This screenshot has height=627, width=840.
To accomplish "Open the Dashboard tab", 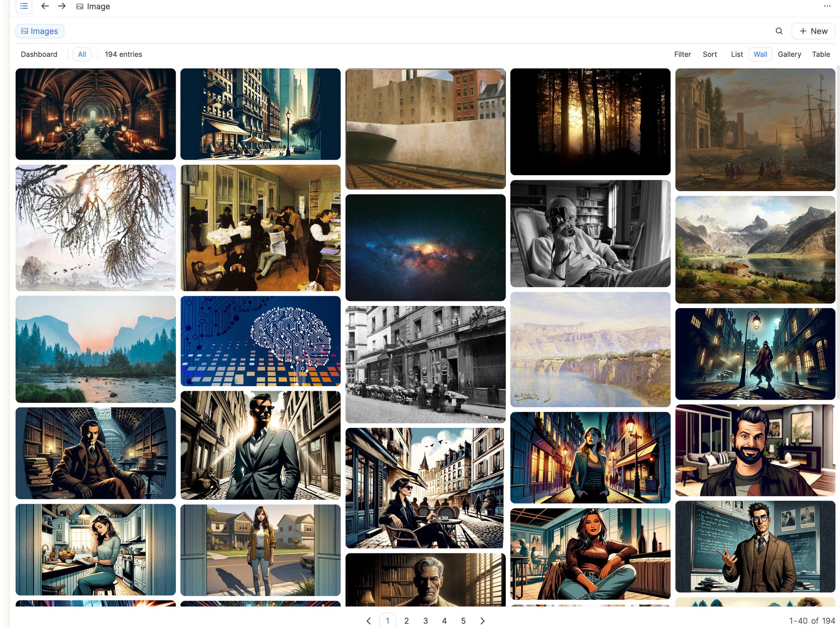I will pos(39,54).
